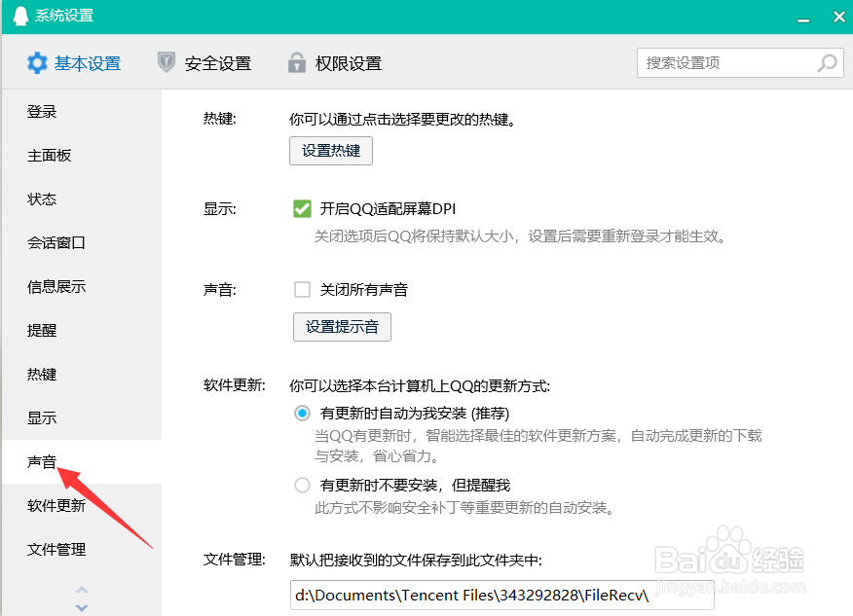Click the QQ penguin logo in title bar
This screenshot has width=853, height=616.
20,16
